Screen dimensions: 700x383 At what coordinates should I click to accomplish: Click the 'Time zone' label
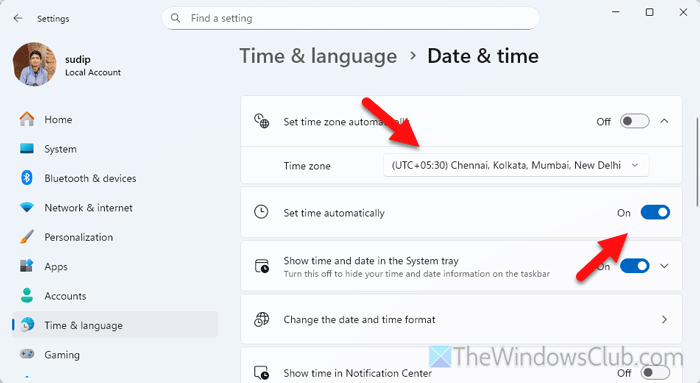click(307, 166)
